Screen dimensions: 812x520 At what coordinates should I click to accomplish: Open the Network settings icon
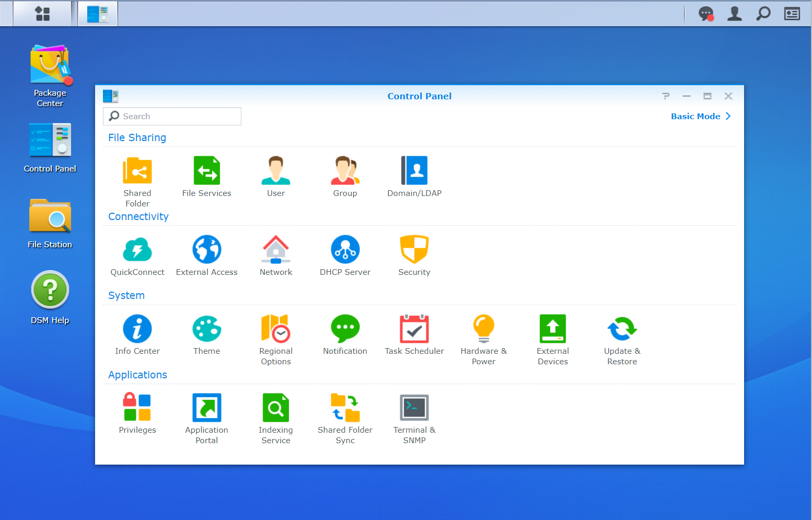(x=276, y=249)
